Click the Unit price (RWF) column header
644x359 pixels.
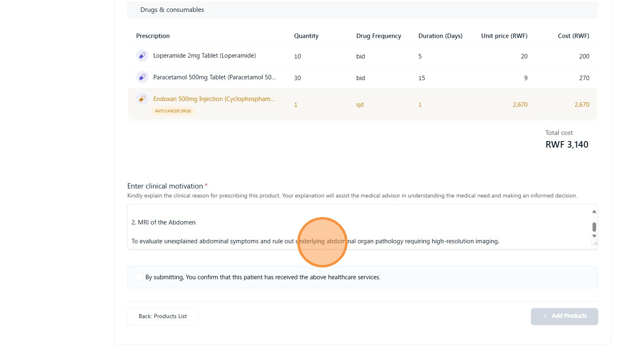point(504,36)
